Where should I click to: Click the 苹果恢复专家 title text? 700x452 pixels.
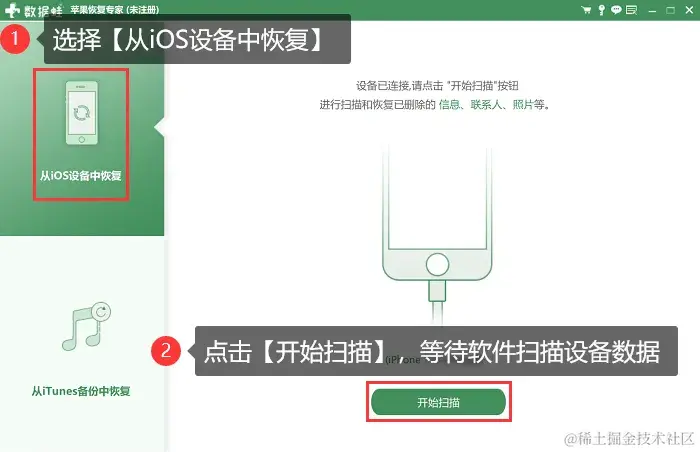click(x=97, y=10)
